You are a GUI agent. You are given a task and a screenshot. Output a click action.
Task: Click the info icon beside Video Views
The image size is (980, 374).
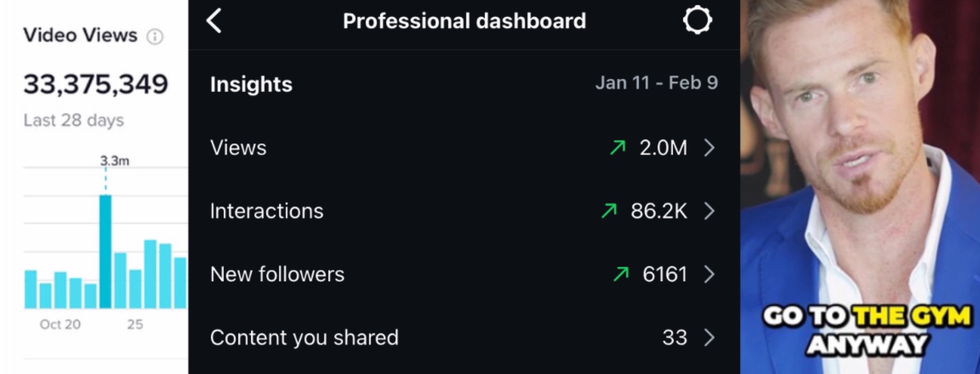pyautogui.click(x=155, y=36)
